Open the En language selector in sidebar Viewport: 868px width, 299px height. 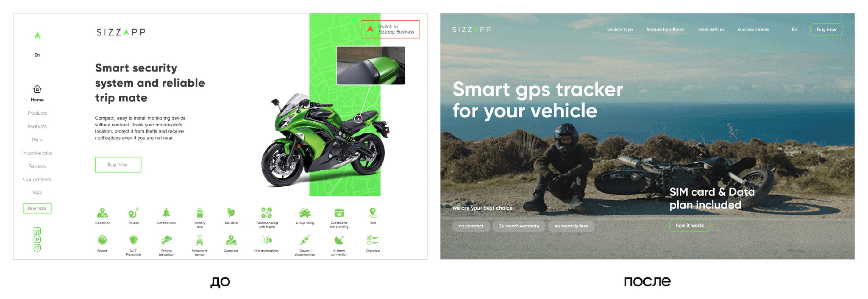pyautogui.click(x=37, y=55)
